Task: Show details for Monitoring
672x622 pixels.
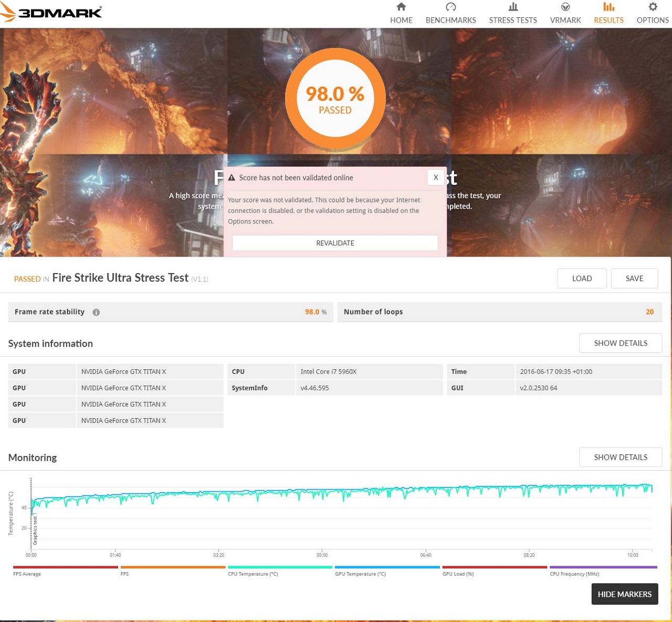Action: 621,457
